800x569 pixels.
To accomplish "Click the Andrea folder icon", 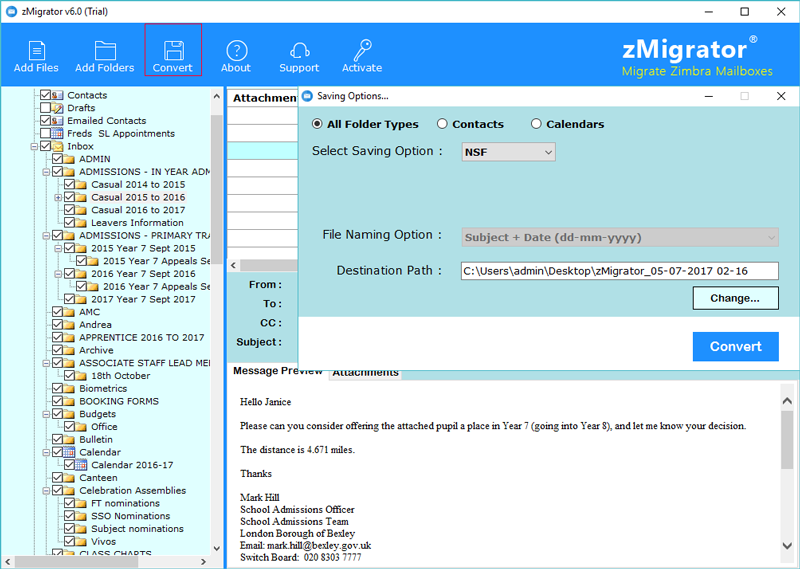I will tap(69, 325).
